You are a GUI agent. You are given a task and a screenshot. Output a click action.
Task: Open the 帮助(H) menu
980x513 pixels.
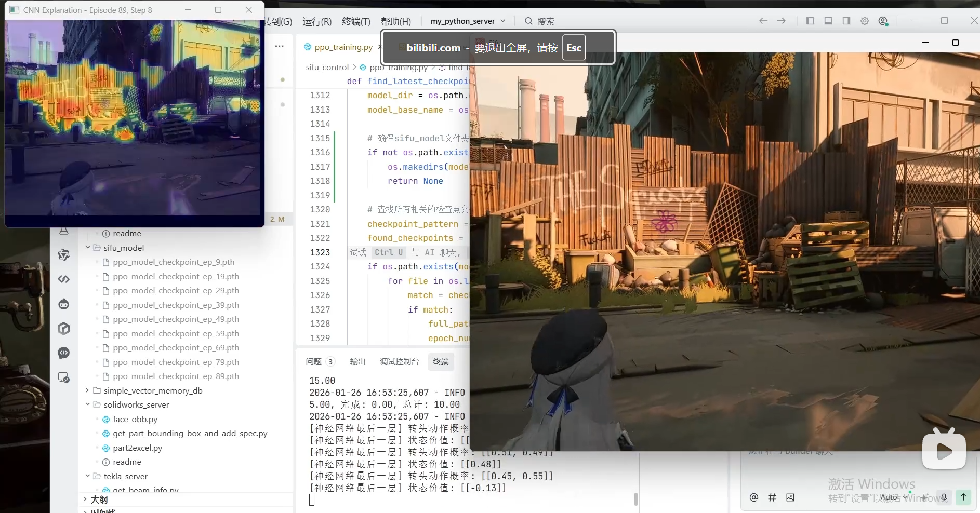(396, 22)
